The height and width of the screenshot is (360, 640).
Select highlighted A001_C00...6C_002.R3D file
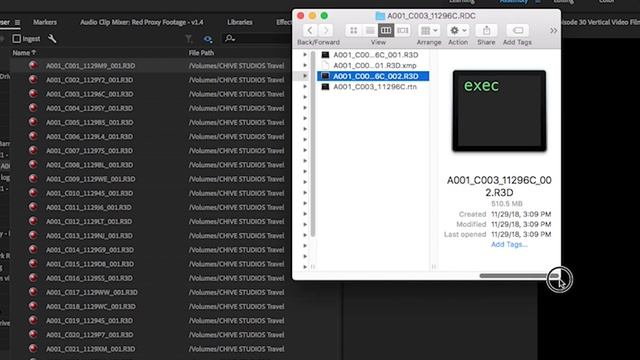373,76
